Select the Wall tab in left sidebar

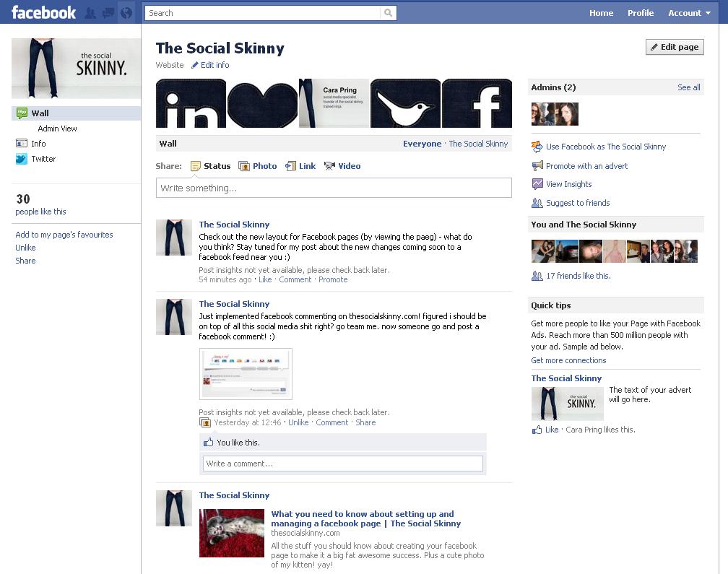click(x=76, y=113)
